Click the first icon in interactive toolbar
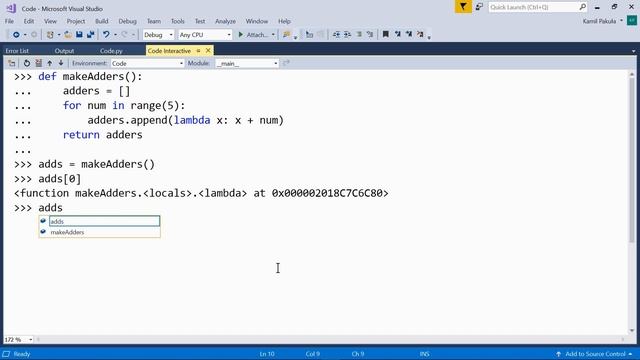 point(11,63)
